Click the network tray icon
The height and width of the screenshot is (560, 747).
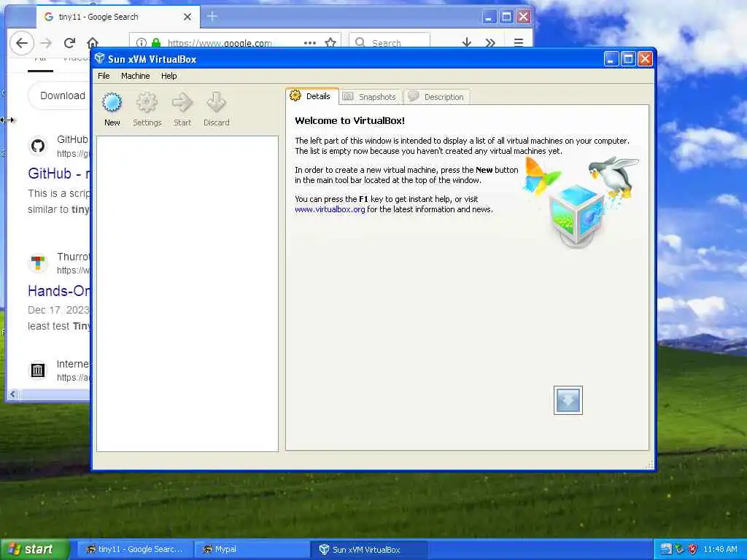tap(679, 549)
